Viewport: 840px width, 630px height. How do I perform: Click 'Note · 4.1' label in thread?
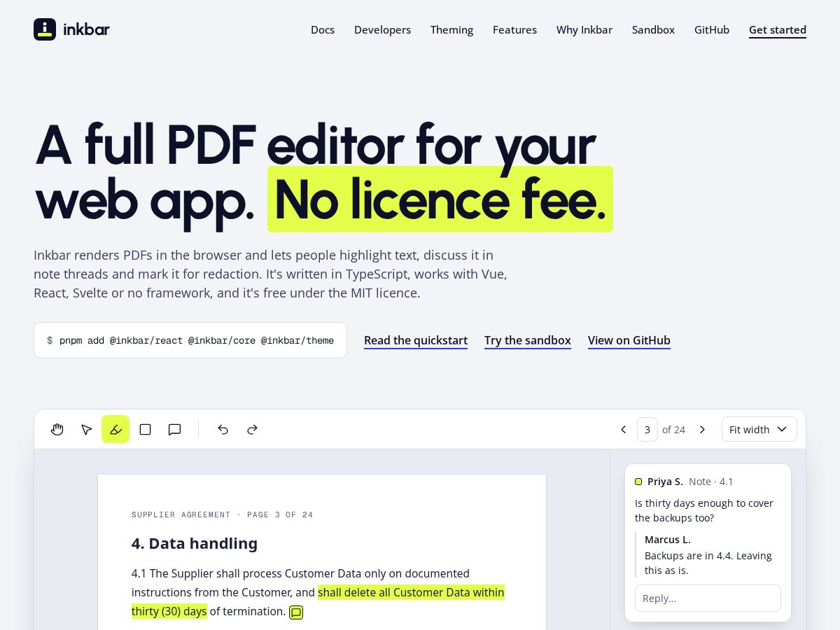point(711,482)
